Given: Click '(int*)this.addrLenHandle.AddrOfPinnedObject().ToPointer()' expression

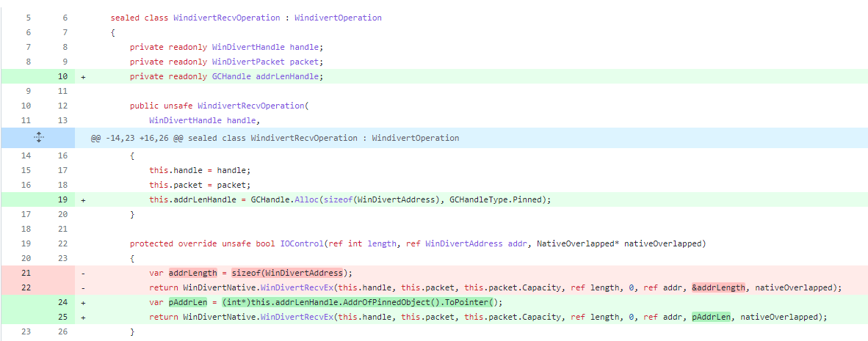Looking at the screenshot, I should pyautogui.click(x=358, y=303).
